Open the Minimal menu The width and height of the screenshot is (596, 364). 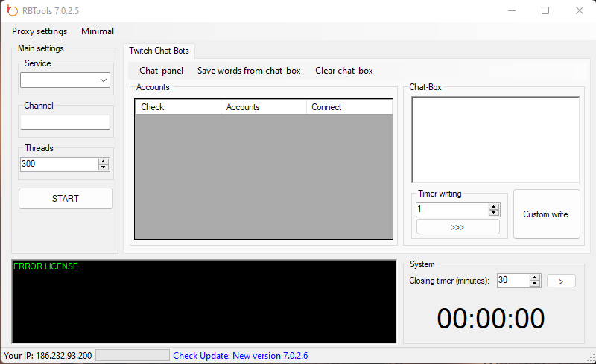[98, 31]
